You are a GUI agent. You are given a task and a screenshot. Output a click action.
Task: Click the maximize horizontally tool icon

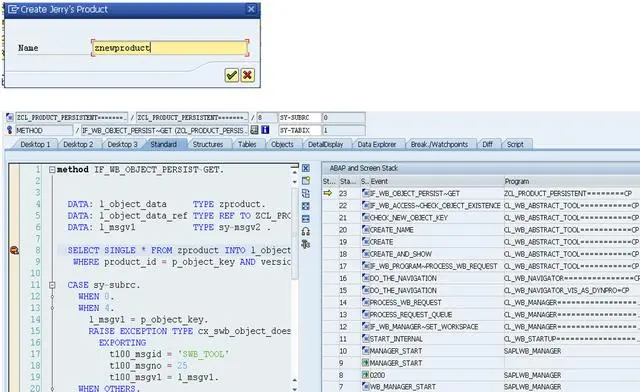[306, 219]
